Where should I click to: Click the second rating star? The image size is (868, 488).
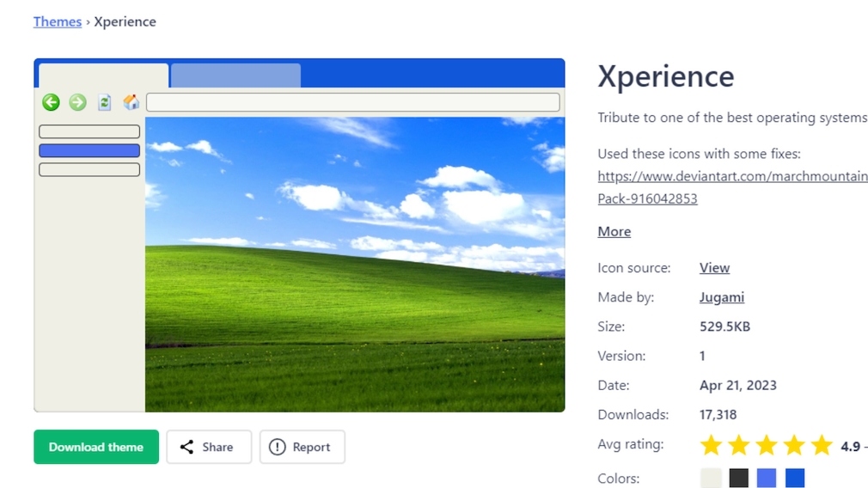tap(739, 445)
